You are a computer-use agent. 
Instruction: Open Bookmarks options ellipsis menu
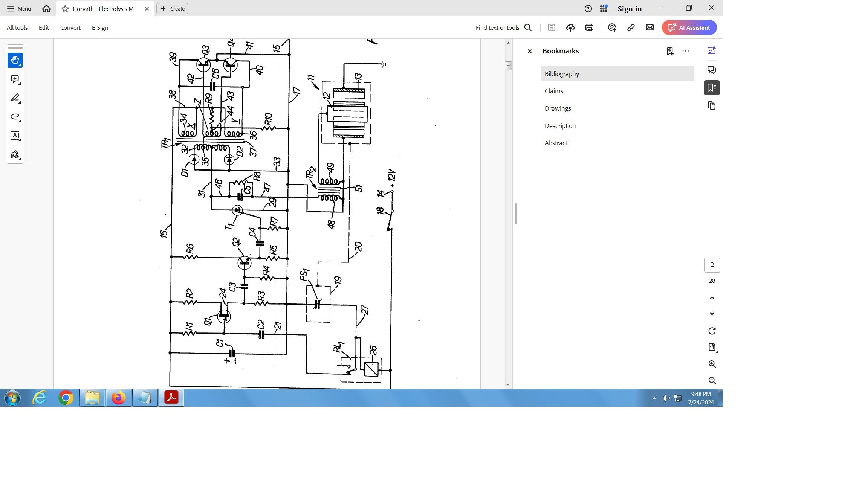[x=686, y=51]
